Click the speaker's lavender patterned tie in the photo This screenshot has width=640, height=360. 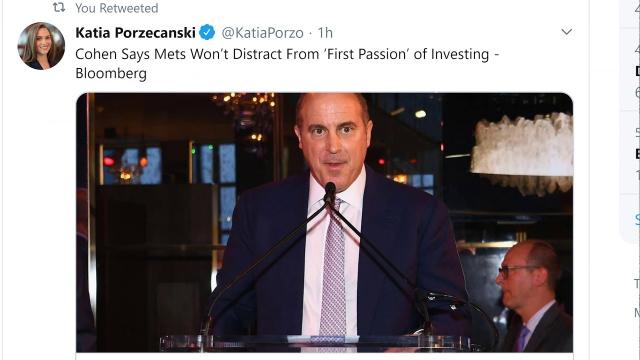334,271
